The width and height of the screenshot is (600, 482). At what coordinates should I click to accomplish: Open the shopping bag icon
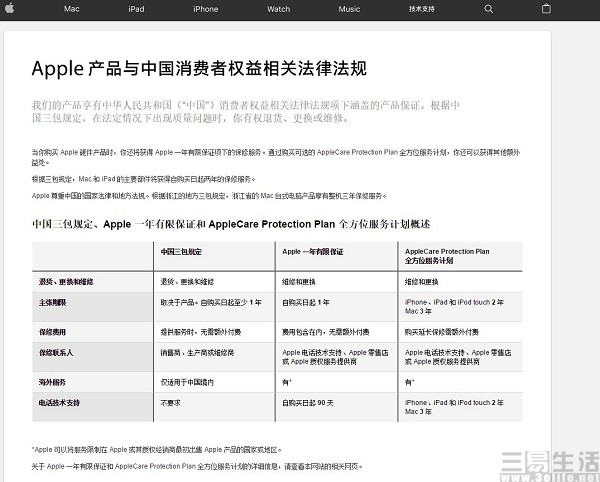(546, 8)
